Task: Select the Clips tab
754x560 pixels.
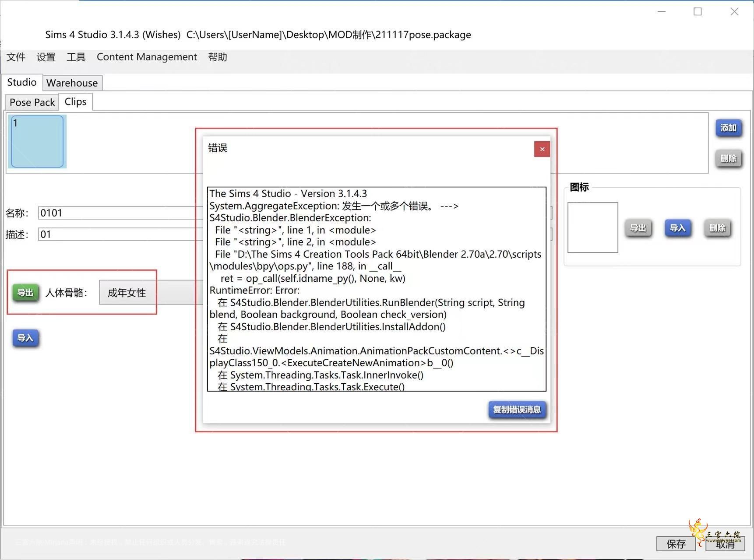Action: point(75,101)
